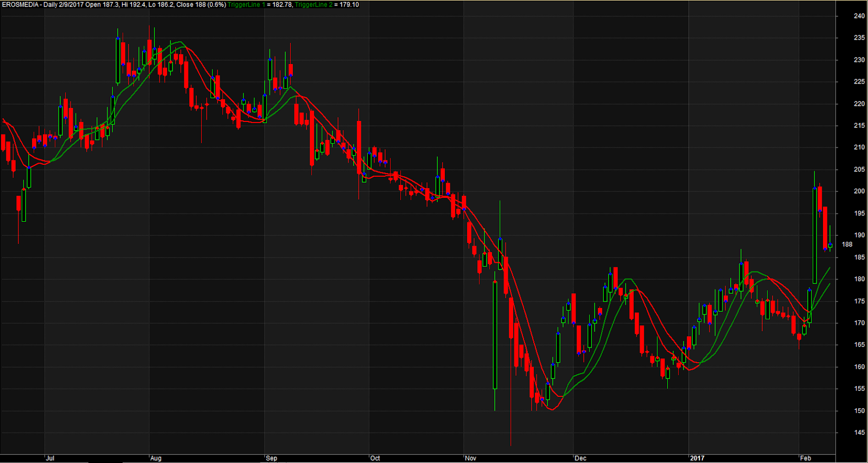
Task: Click the 210 price axis label
Action: tap(859, 147)
